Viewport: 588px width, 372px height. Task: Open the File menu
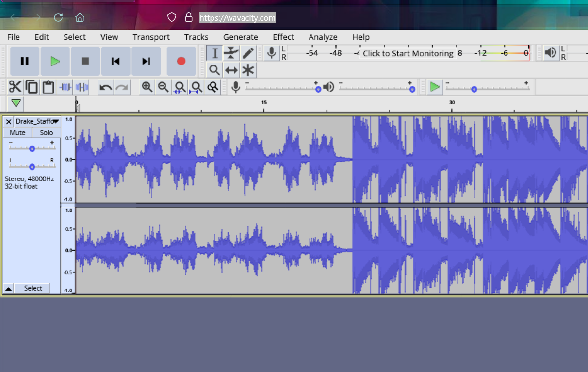14,37
